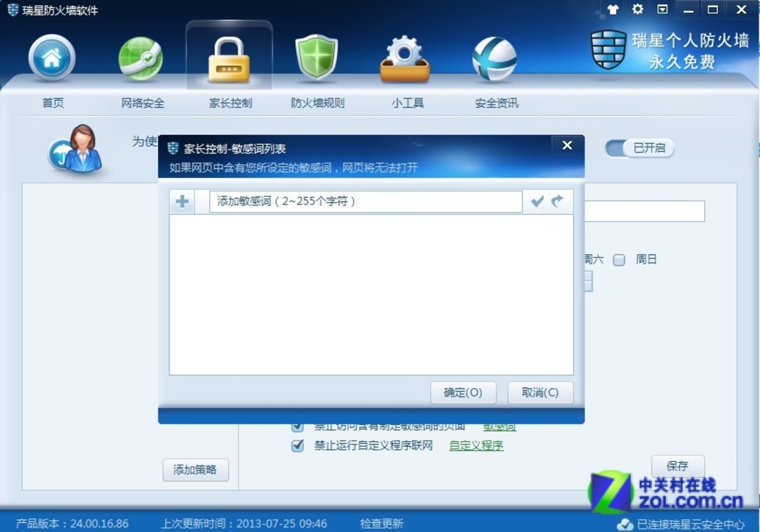Check the 周日 Sunday checkbox
The width and height of the screenshot is (760, 532).
[x=619, y=260]
